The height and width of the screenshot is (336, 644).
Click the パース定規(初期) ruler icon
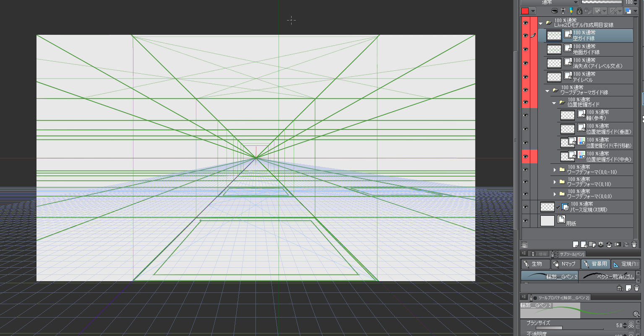click(565, 207)
